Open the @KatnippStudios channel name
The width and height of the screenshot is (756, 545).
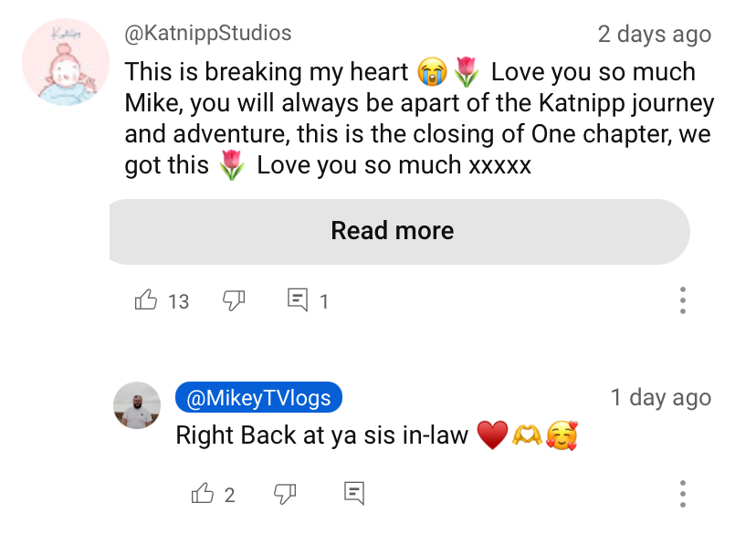point(208,33)
